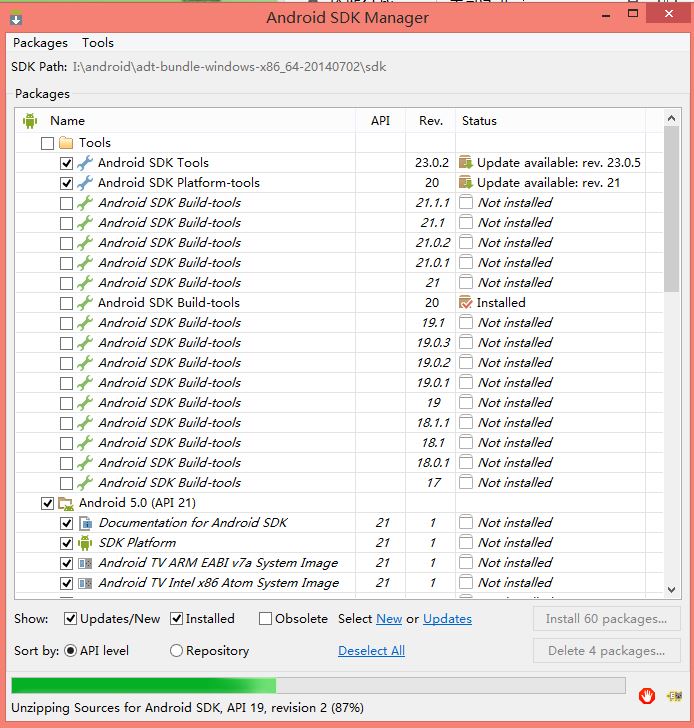This screenshot has height=728, width=694.
Task: Click wrench icon of Build-tools 18.0.1
Action: point(84,463)
